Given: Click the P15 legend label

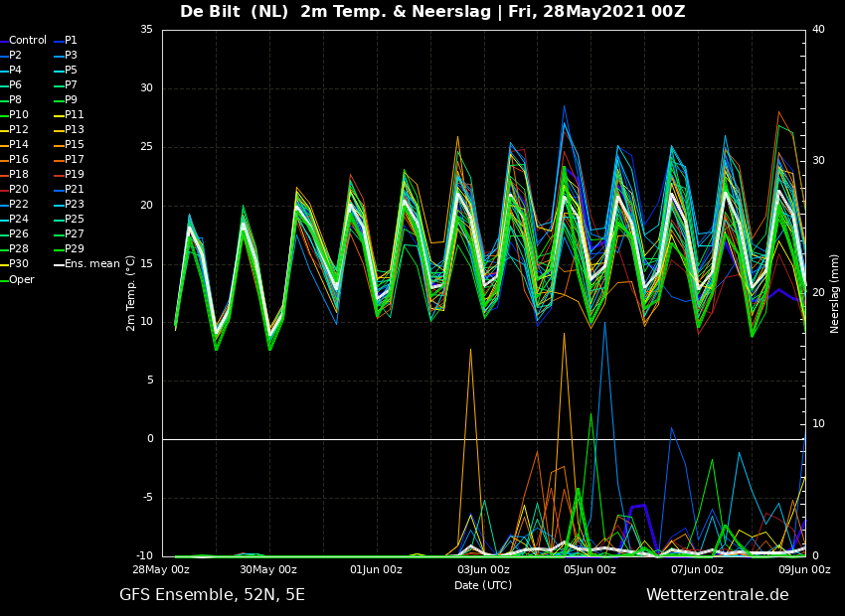Looking at the screenshot, I should pos(70,144).
